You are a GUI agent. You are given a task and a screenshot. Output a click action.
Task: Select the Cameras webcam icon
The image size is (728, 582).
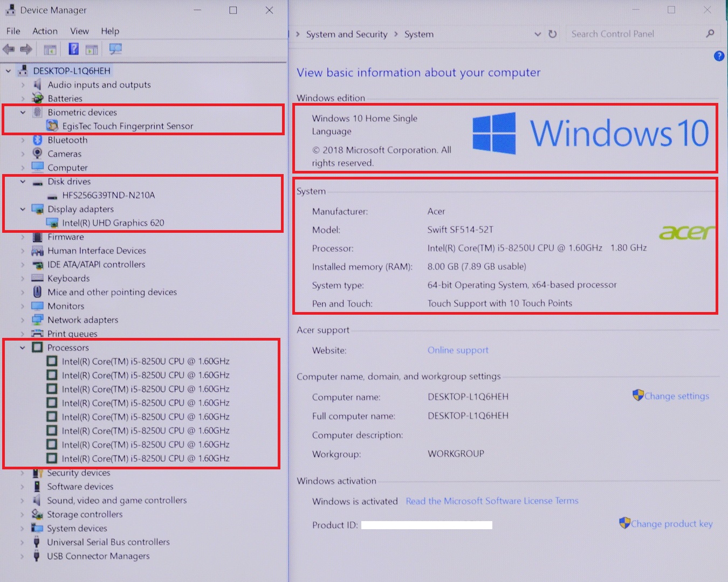[37, 154]
